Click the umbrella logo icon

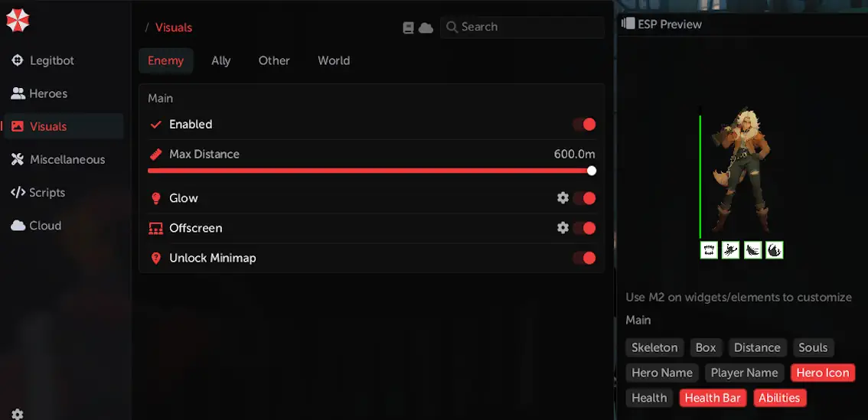click(x=18, y=21)
